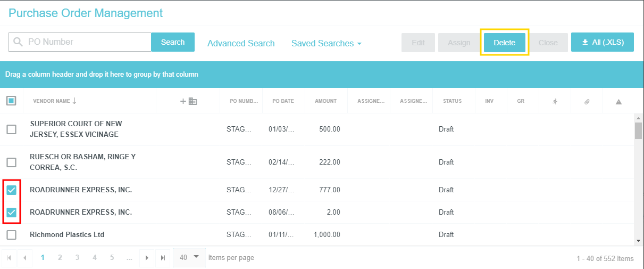644x269 pixels.
Task: Click the Delete button
Action: 504,43
